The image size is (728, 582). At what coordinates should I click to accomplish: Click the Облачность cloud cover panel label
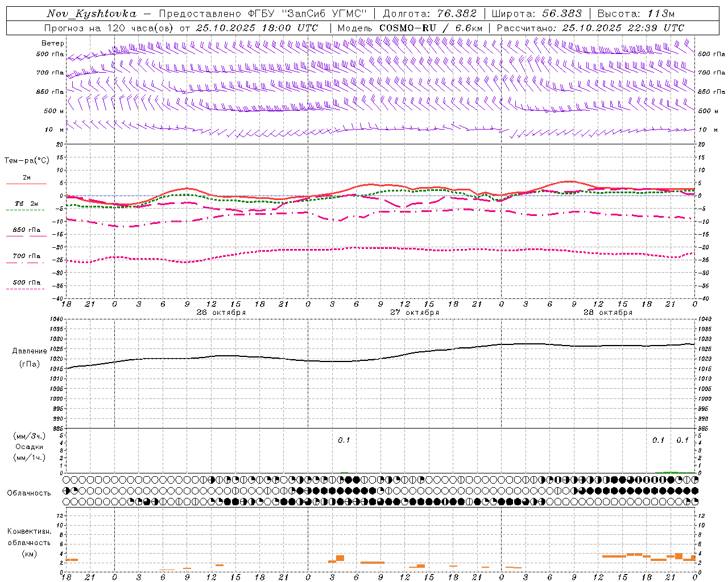pyautogui.click(x=29, y=493)
